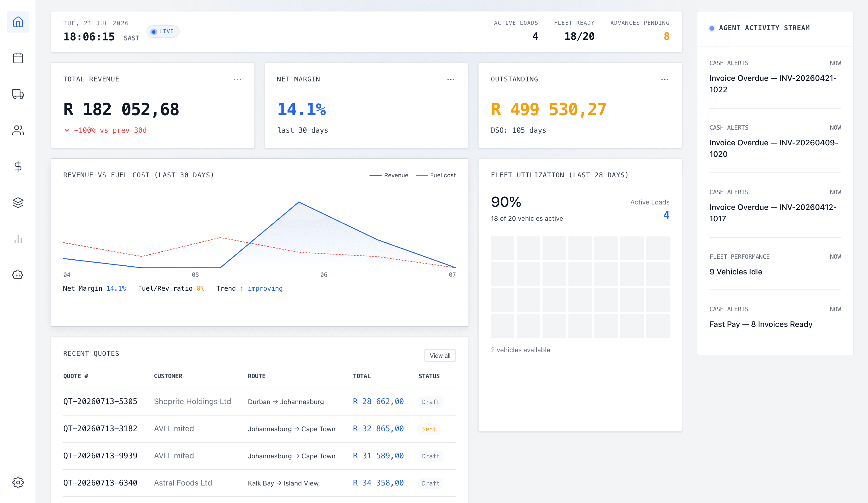Click DSO: 105 days text
Viewport: 868px width, 503px height.
(518, 130)
